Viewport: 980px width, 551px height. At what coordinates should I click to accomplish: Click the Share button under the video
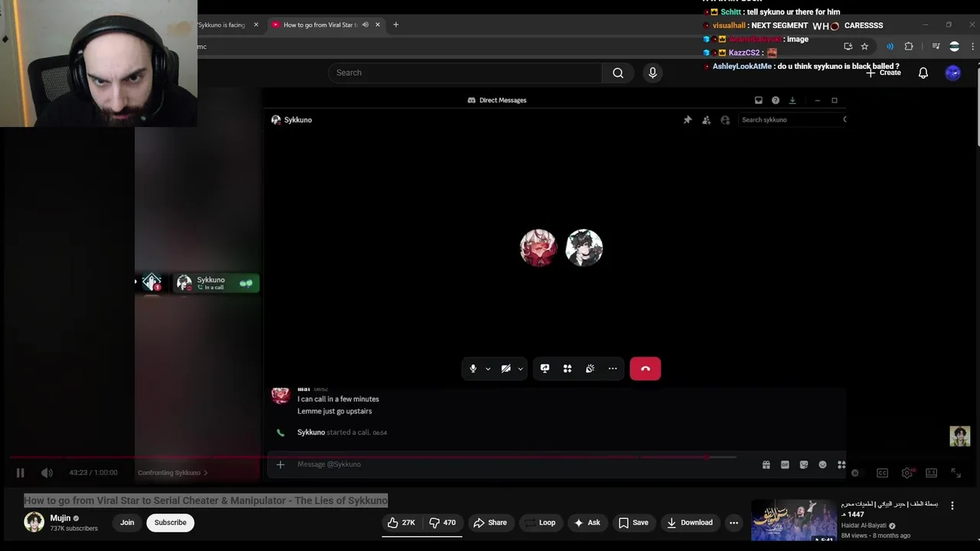490,523
